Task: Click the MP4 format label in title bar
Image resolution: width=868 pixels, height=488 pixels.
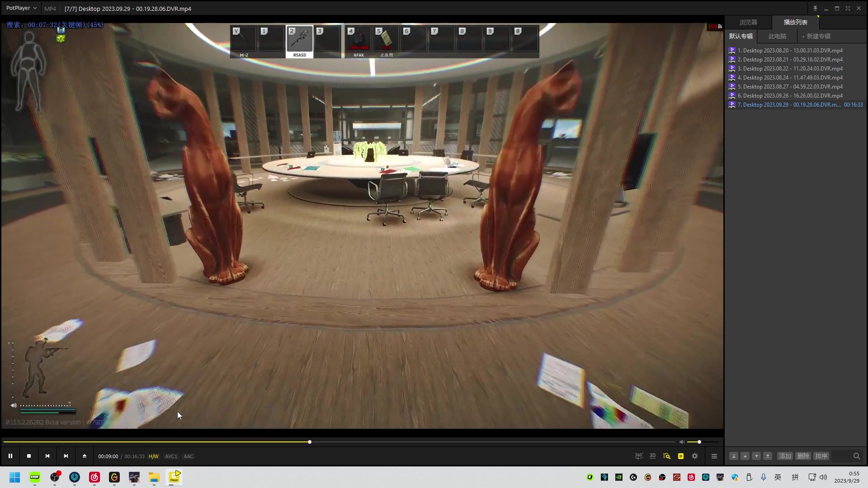Action: coord(50,9)
